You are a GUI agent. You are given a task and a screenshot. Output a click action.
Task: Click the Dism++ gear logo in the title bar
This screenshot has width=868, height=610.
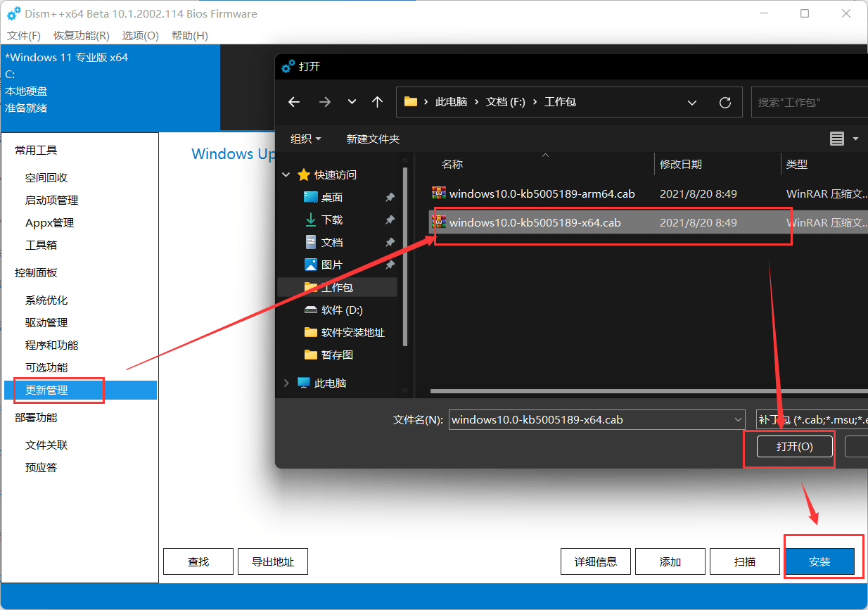click(x=13, y=13)
